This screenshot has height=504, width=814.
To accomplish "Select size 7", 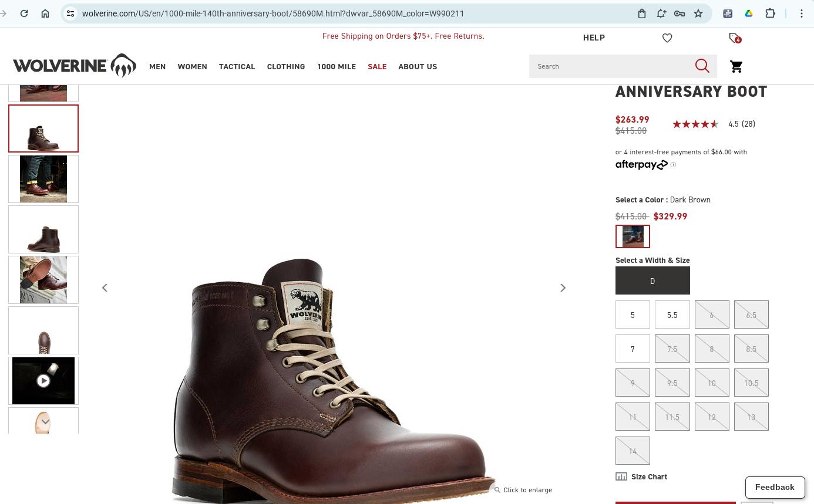I will point(633,349).
